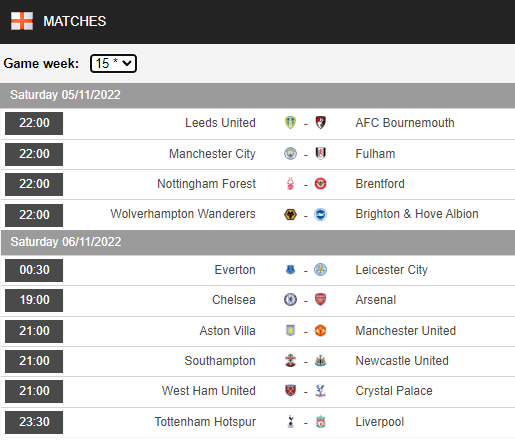Screen dimensions: 515x440
Task: Open the Aston Villa team link
Action: pyautogui.click(x=227, y=331)
